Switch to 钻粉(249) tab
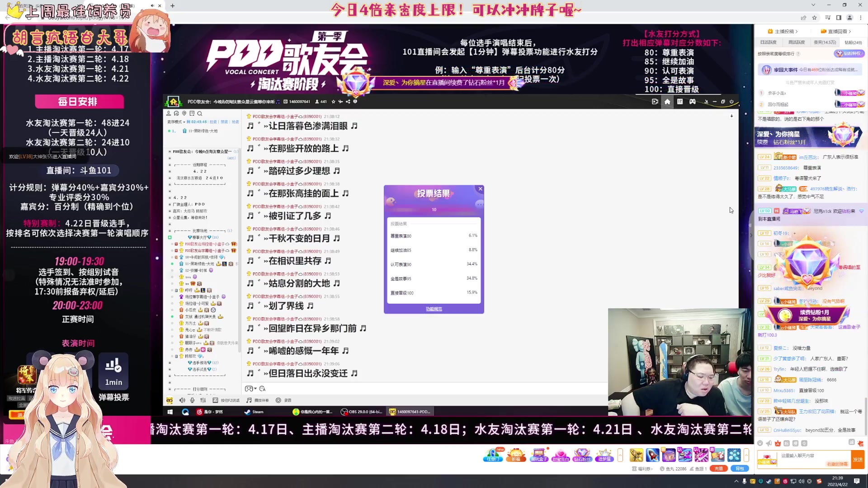 853,42
